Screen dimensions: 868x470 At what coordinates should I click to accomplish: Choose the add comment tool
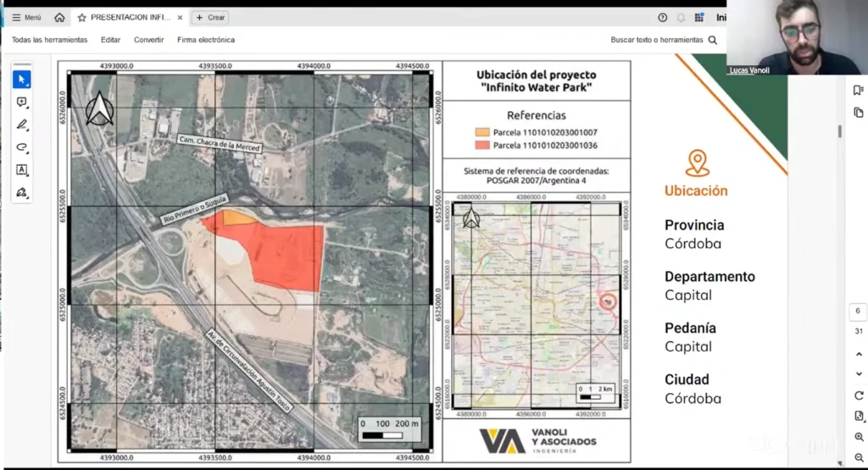[x=22, y=102]
